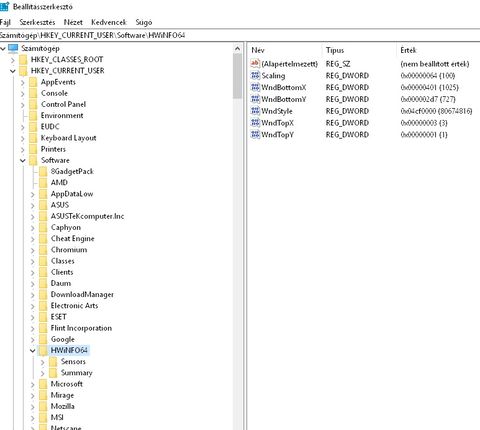Expand the AppEvents key
The image size is (480, 430).
pyautogui.click(x=23, y=82)
